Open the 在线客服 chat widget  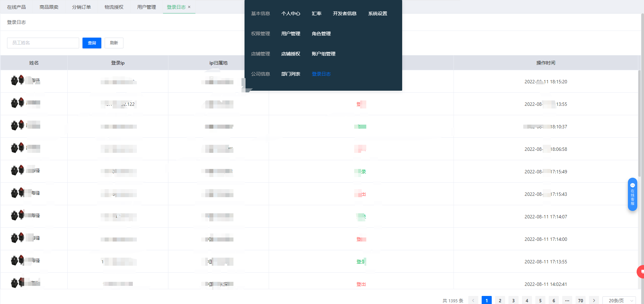[632, 194]
